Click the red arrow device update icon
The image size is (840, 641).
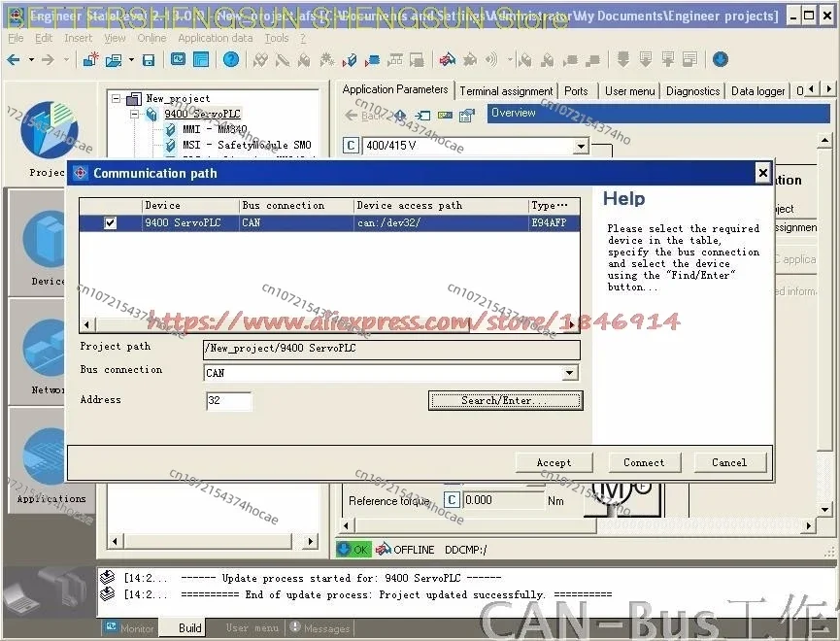(x=372, y=60)
